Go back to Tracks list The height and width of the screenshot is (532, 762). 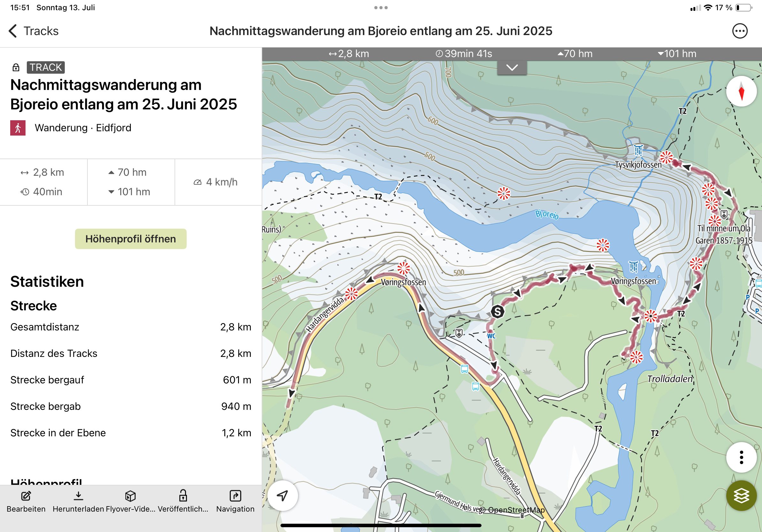click(33, 31)
